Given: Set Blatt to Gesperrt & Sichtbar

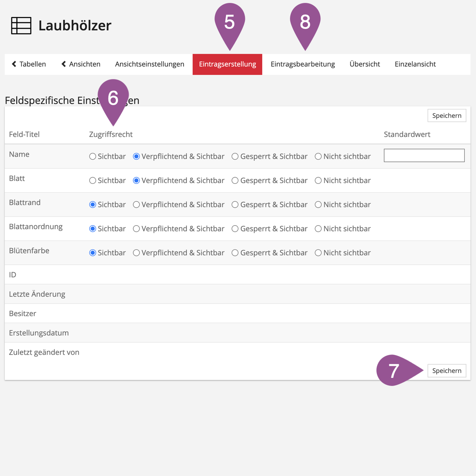Looking at the screenshot, I should (235, 181).
